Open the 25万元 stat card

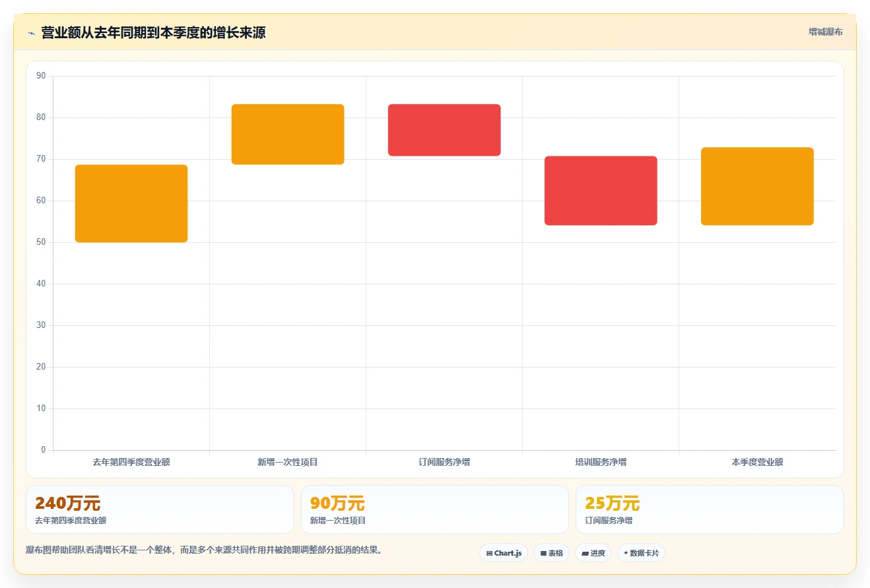(710, 509)
